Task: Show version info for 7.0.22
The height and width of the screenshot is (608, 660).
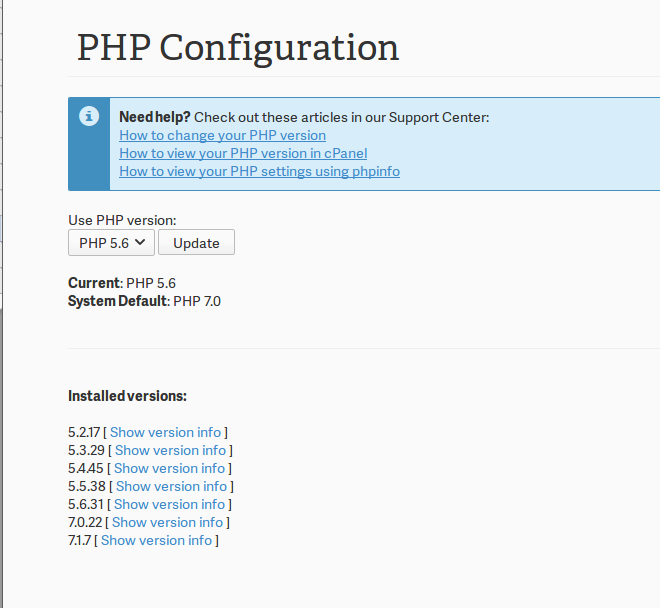Action: [x=167, y=522]
